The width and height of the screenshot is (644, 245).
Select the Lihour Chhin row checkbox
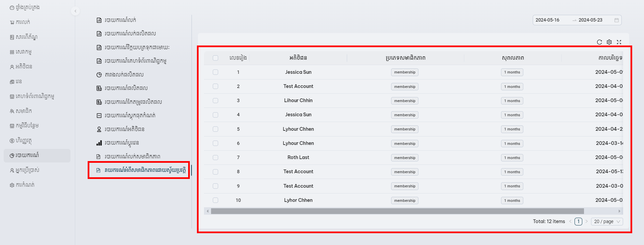215,100
